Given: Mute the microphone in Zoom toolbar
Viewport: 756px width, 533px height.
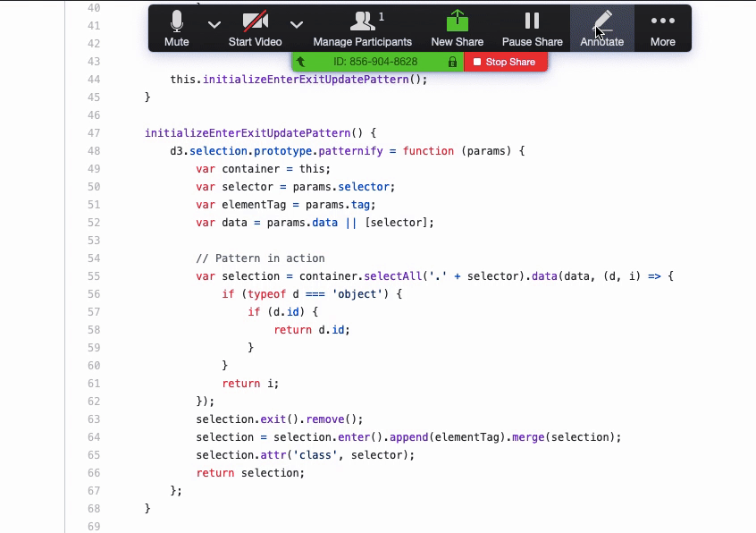Looking at the screenshot, I should pyautogui.click(x=176, y=29).
